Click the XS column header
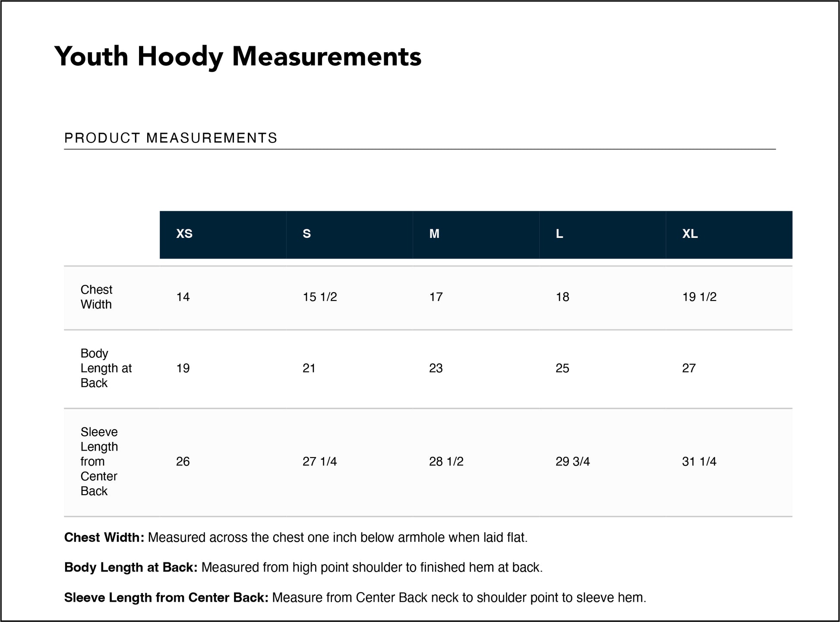This screenshot has width=840, height=622. [184, 234]
